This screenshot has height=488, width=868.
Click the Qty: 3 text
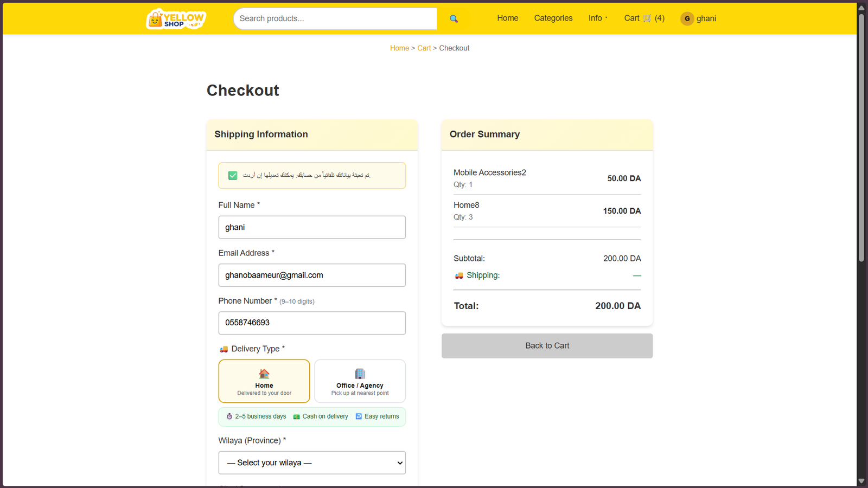(463, 217)
